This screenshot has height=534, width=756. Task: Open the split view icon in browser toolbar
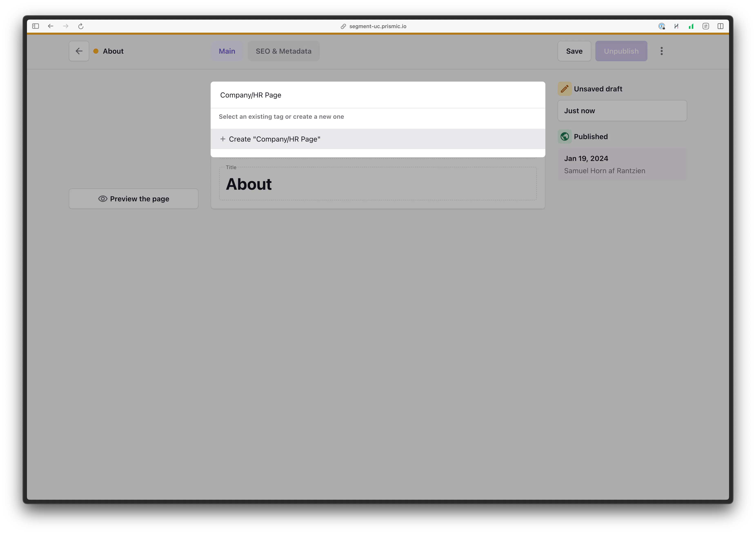720,26
